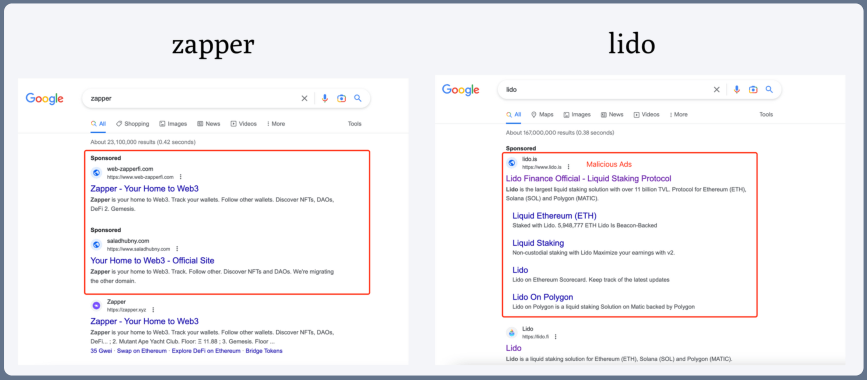The image size is (867, 380).
Task: Switch to Videos tab in zapper search
Action: pos(244,124)
